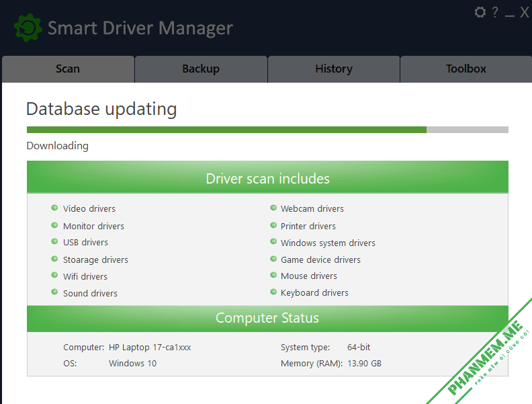Image resolution: width=532 pixels, height=404 pixels.
Task: Select the Wifi drivers entry
Action: coord(85,277)
